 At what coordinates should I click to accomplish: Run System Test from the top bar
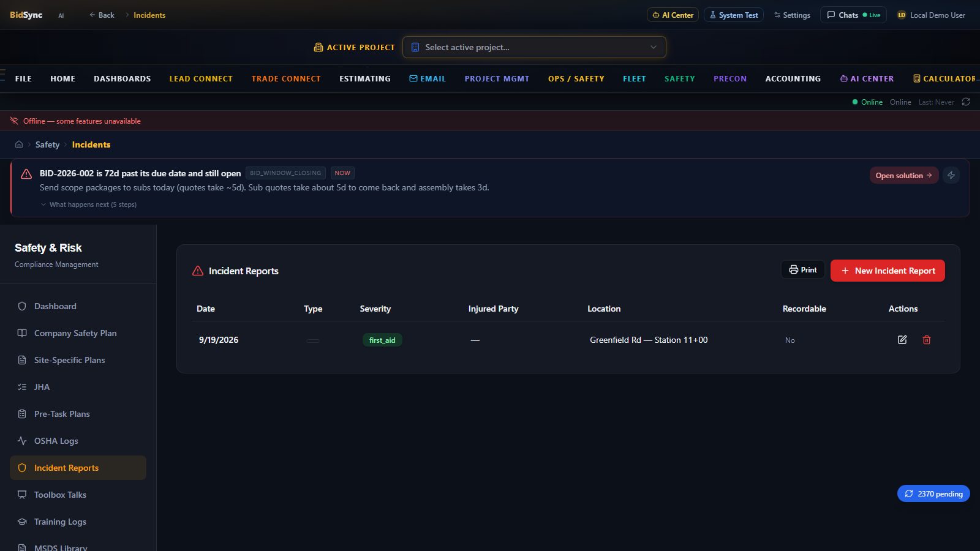tap(734, 15)
